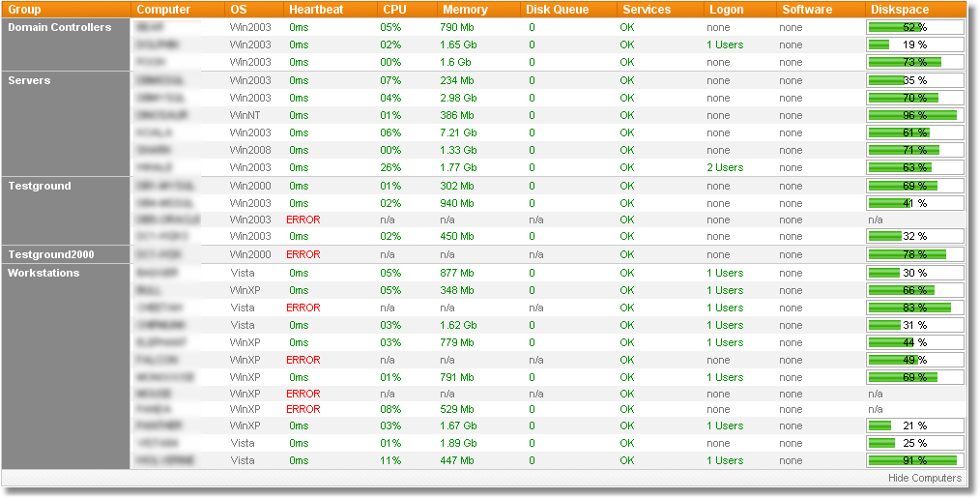Screen dimensions: 980x499
Task: Click the Software column header
Action: pyautogui.click(x=807, y=10)
